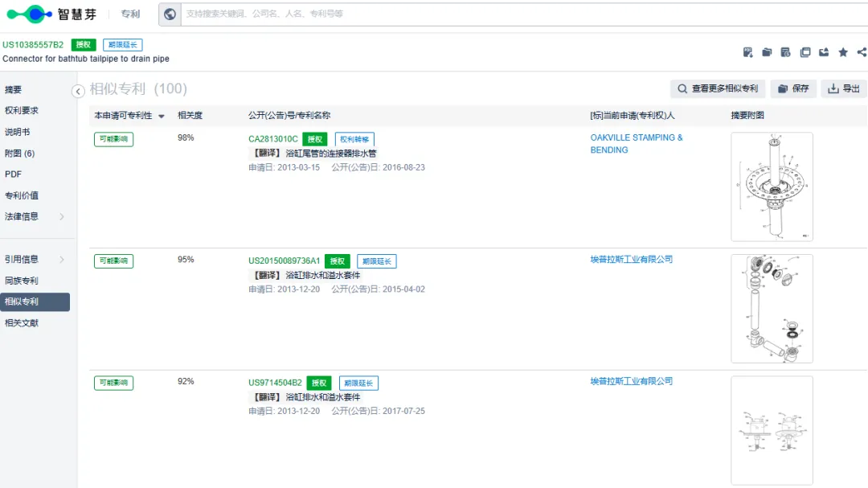Image resolution: width=868 pixels, height=488 pixels.
Task: Open abstract drawing thumbnail for US9714504B2
Action: (772, 430)
